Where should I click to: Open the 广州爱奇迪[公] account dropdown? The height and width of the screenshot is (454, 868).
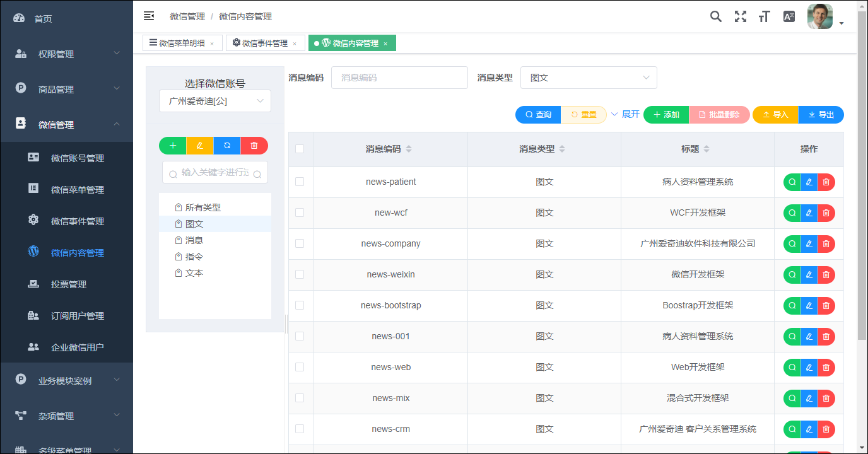tap(215, 101)
